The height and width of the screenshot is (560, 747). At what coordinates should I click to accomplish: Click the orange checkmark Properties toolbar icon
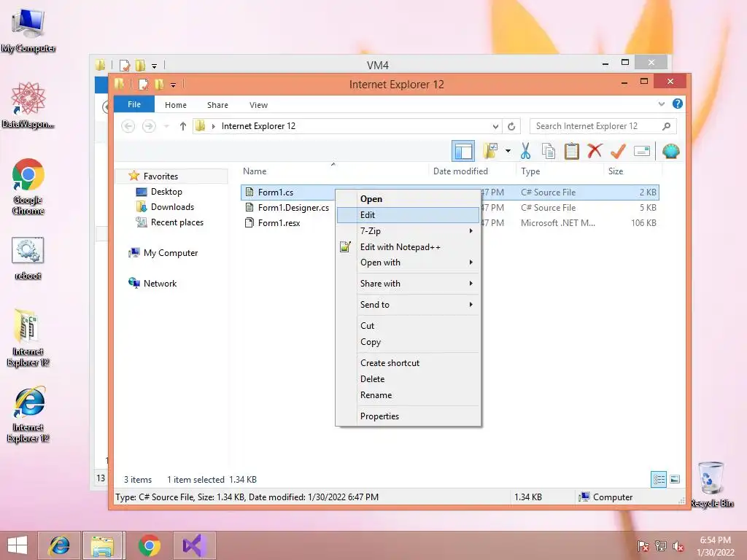coord(618,152)
